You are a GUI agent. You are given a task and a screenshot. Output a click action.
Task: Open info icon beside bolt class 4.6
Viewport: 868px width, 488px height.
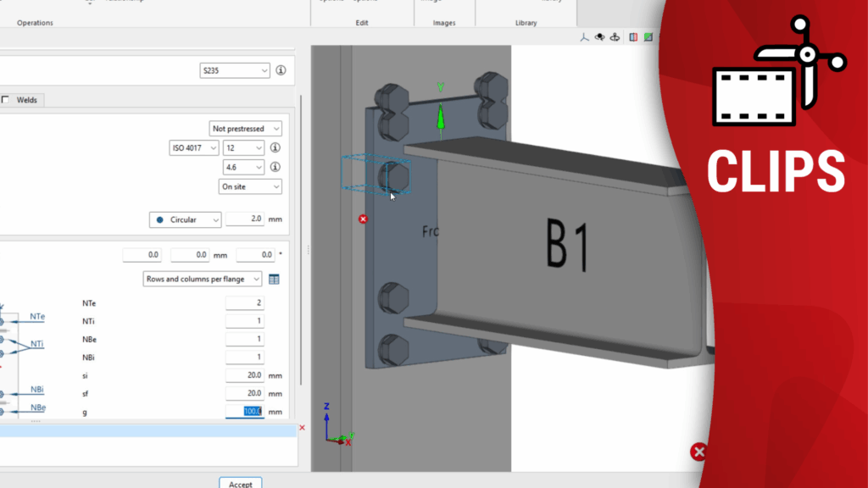tap(275, 167)
